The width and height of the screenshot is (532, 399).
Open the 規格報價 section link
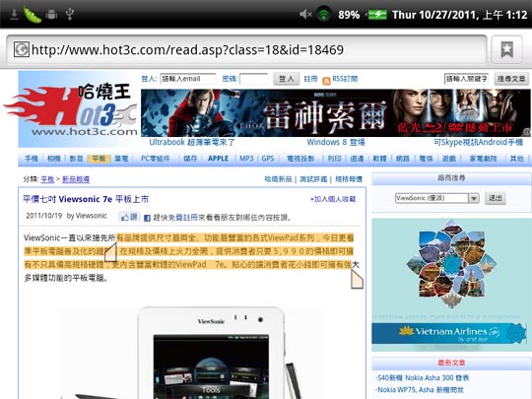click(349, 178)
